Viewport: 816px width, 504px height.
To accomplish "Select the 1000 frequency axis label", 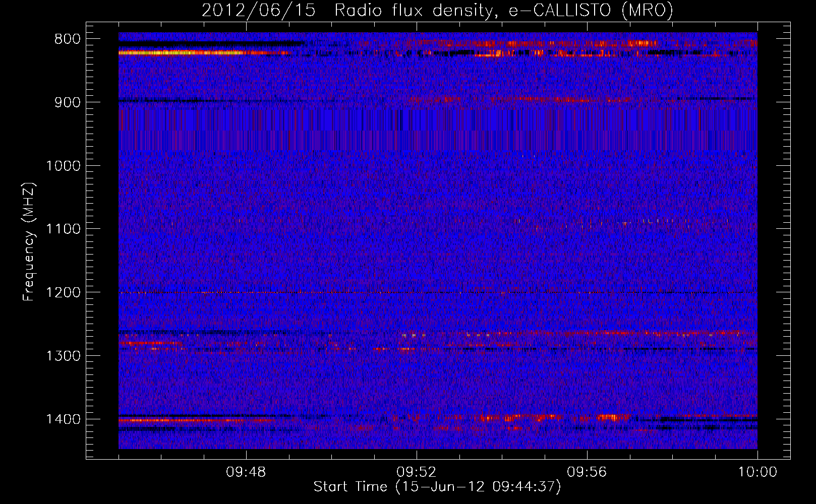I will 63,166.
